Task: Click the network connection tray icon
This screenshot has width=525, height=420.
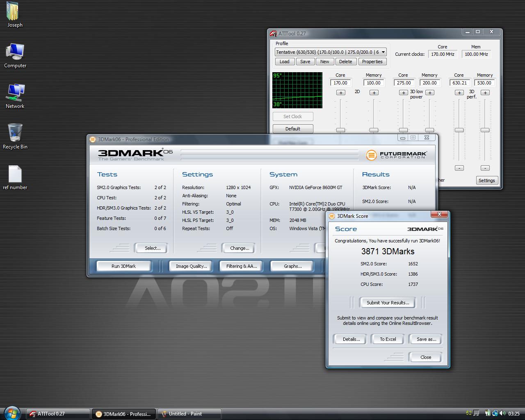Action: point(495,413)
